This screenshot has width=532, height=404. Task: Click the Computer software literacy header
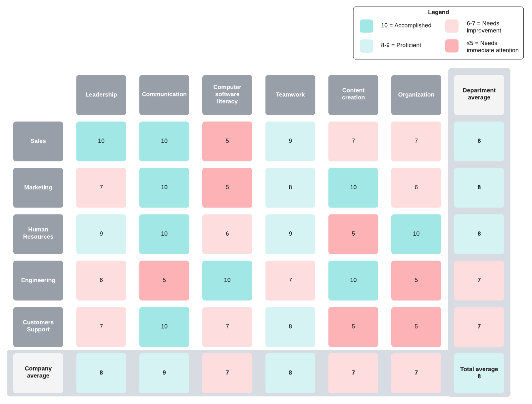[x=227, y=95]
